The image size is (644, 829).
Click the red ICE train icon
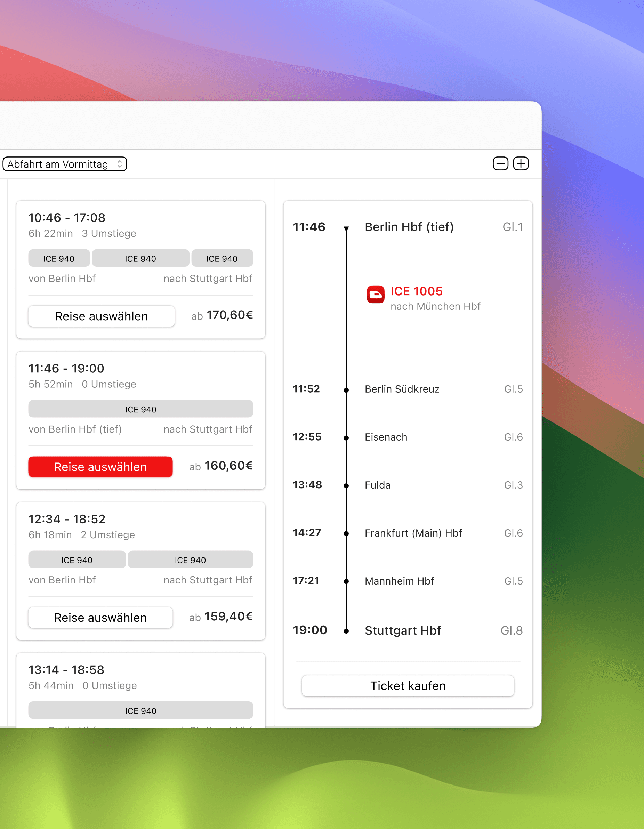[x=375, y=295]
